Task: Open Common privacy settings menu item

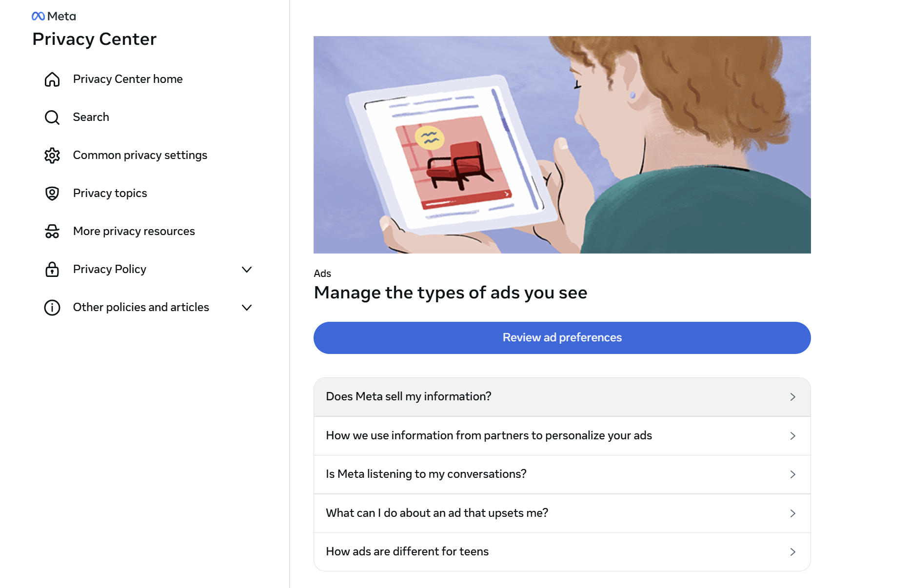Action: pos(140,155)
